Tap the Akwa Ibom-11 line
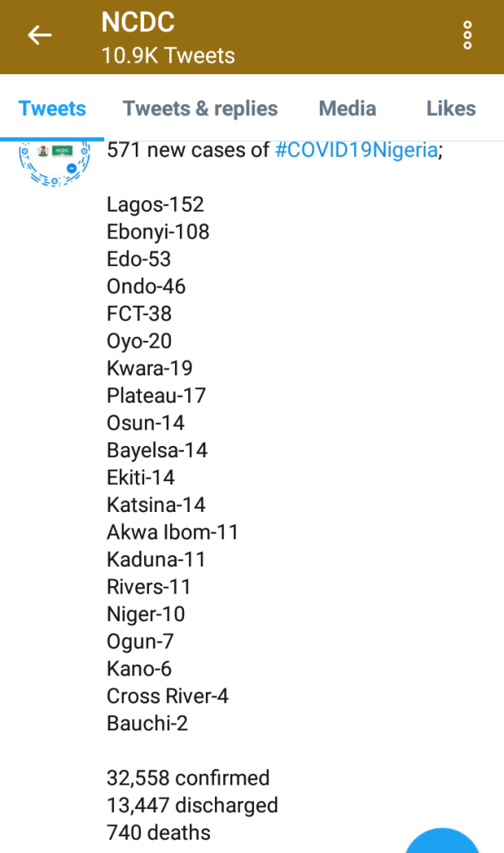Image resolution: width=504 pixels, height=853 pixels. (172, 532)
